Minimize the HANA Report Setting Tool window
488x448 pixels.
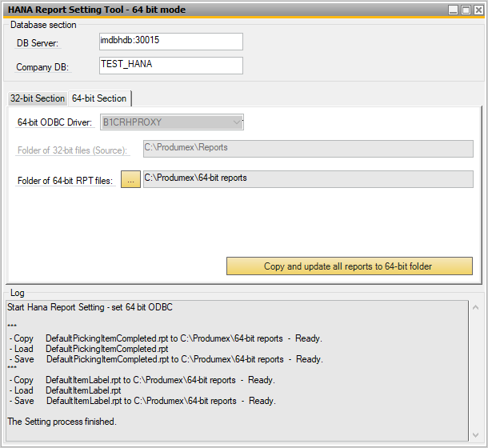[453, 10]
